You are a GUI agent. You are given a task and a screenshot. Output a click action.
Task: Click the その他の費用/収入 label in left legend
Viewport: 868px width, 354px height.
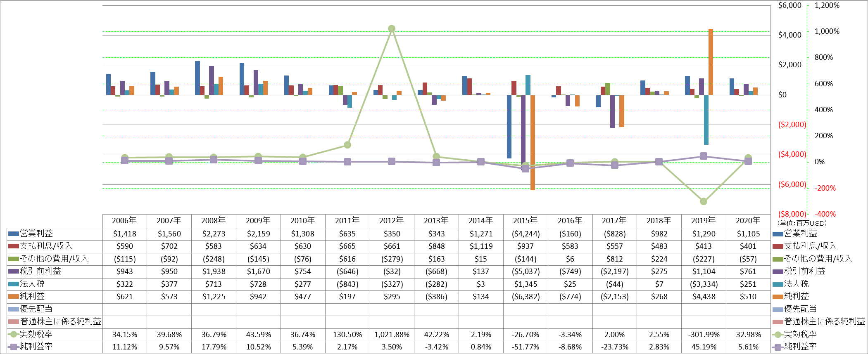[x=55, y=259]
